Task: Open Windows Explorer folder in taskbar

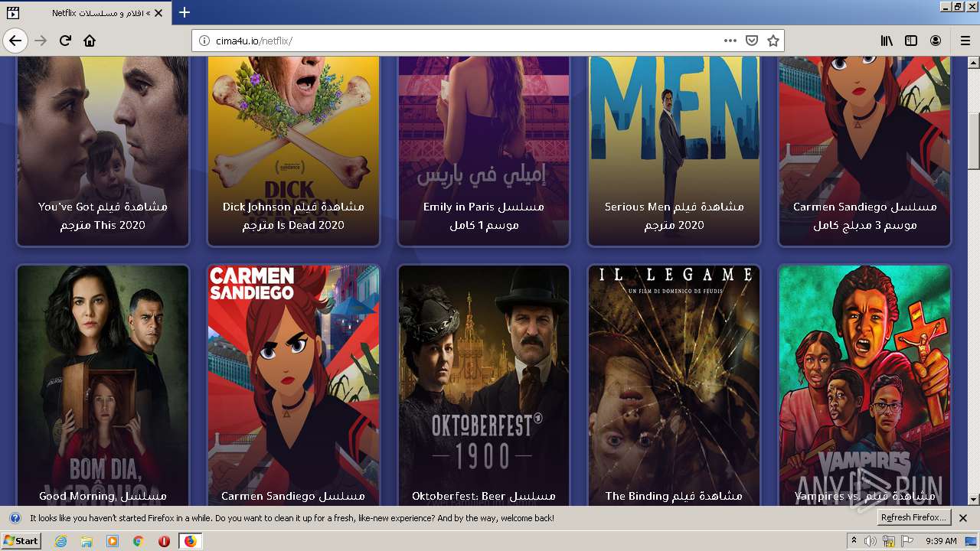Action: point(87,541)
